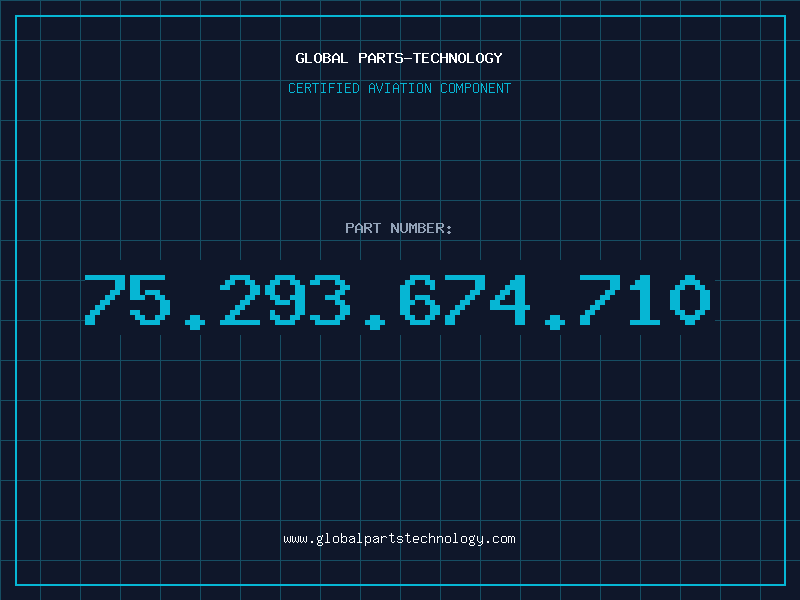This screenshot has height=600, width=800.
Task: Click the GLOBAL PARTS-TECHNOLOGY heading
Action: click(x=399, y=58)
